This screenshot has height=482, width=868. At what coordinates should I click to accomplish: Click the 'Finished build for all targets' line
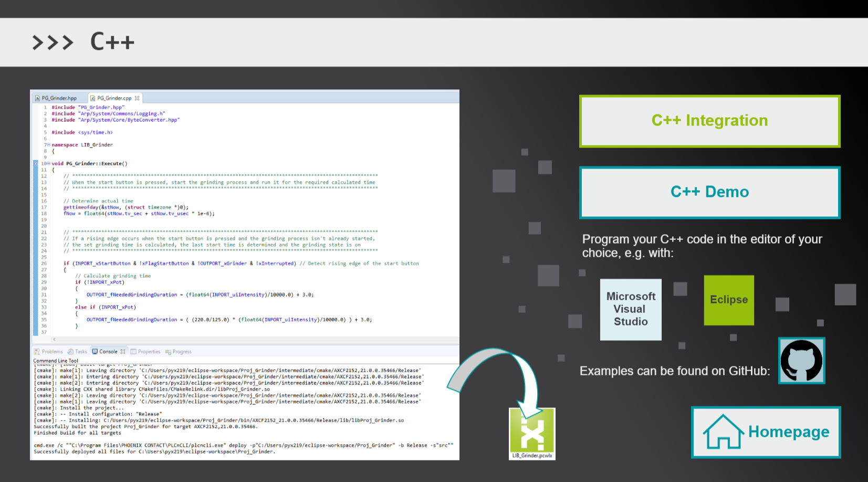click(x=77, y=433)
